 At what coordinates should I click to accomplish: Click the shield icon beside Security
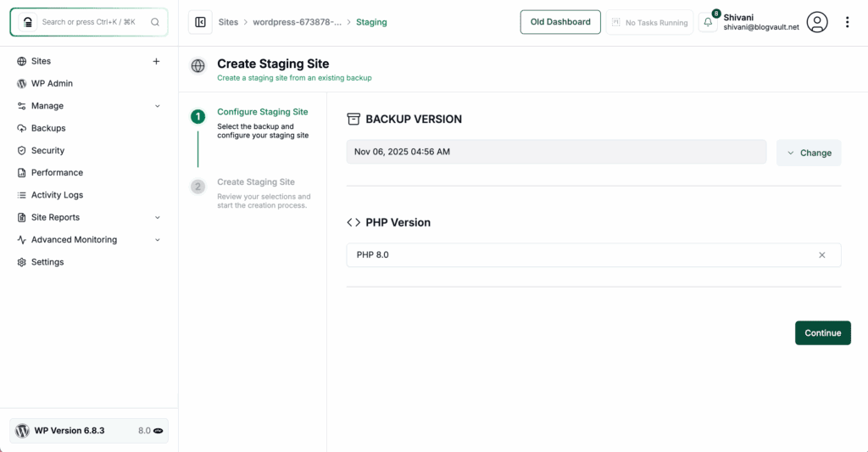click(x=21, y=150)
